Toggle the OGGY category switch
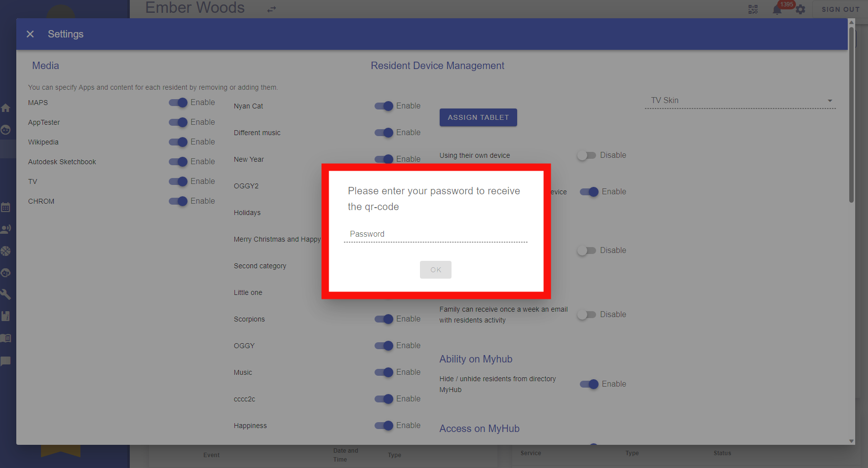The height and width of the screenshot is (468, 868). click(384, 346)
